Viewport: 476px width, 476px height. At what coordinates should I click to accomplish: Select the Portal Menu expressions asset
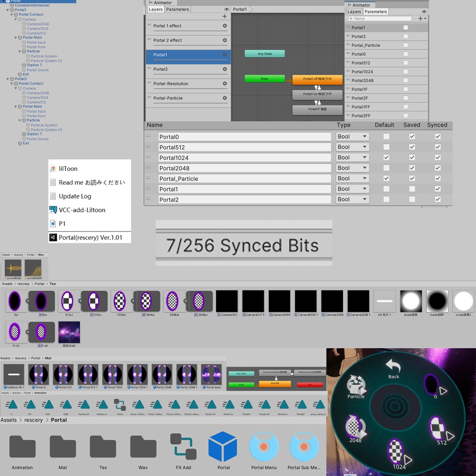264,446
